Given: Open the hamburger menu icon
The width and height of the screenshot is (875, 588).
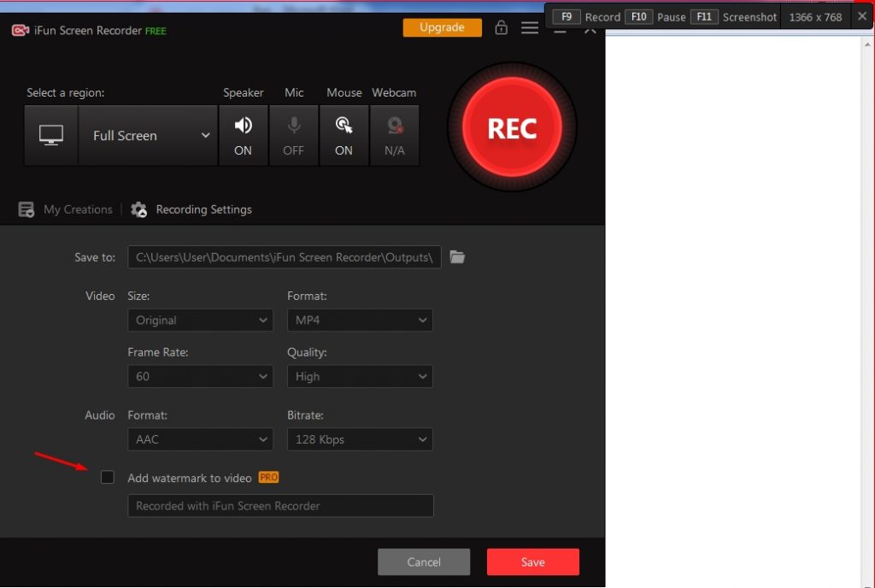Looking at the screenshot, I should tap(530, 27).
